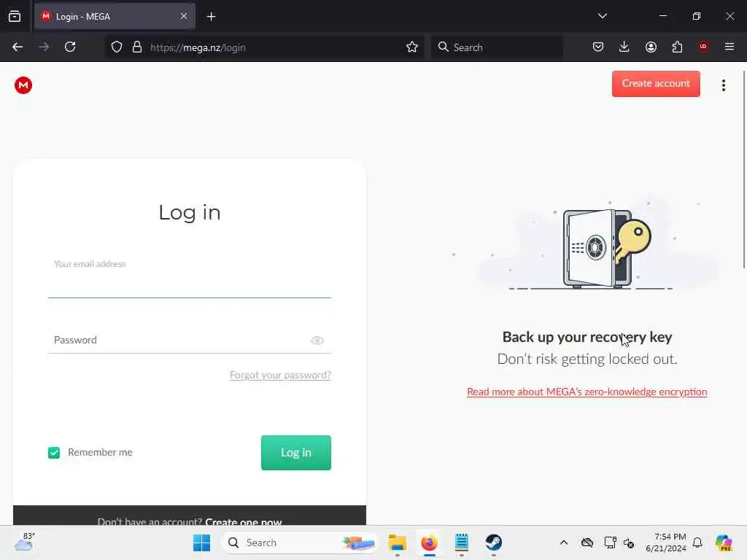Open the Copilot preview taskbar icon

[x=724, y=542]
